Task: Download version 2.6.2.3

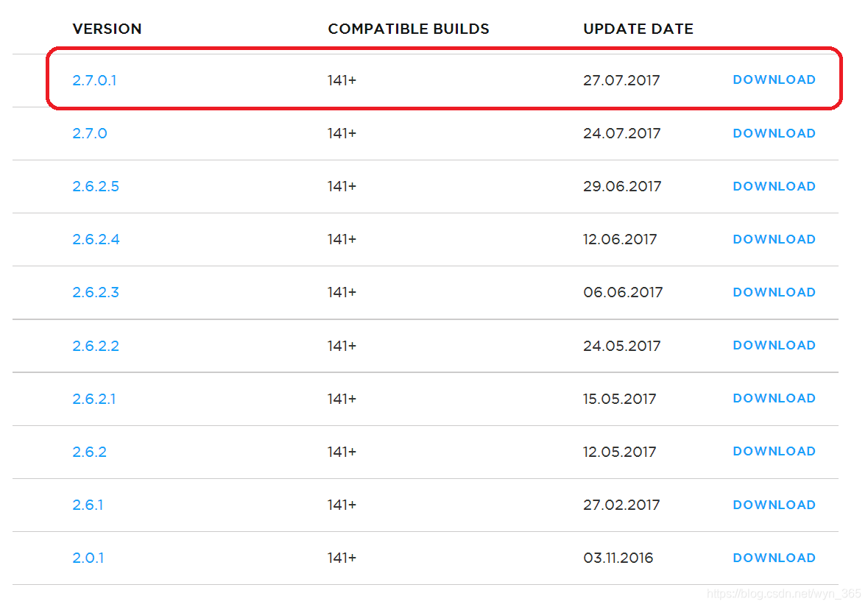Action: click(x=774, y=292)
